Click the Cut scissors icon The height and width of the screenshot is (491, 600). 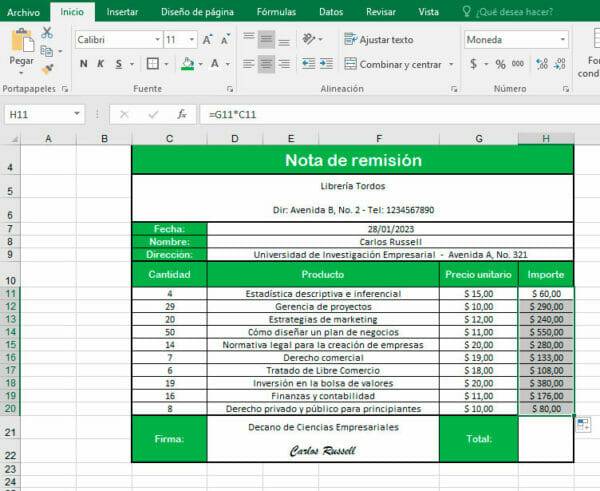(47, 33)
